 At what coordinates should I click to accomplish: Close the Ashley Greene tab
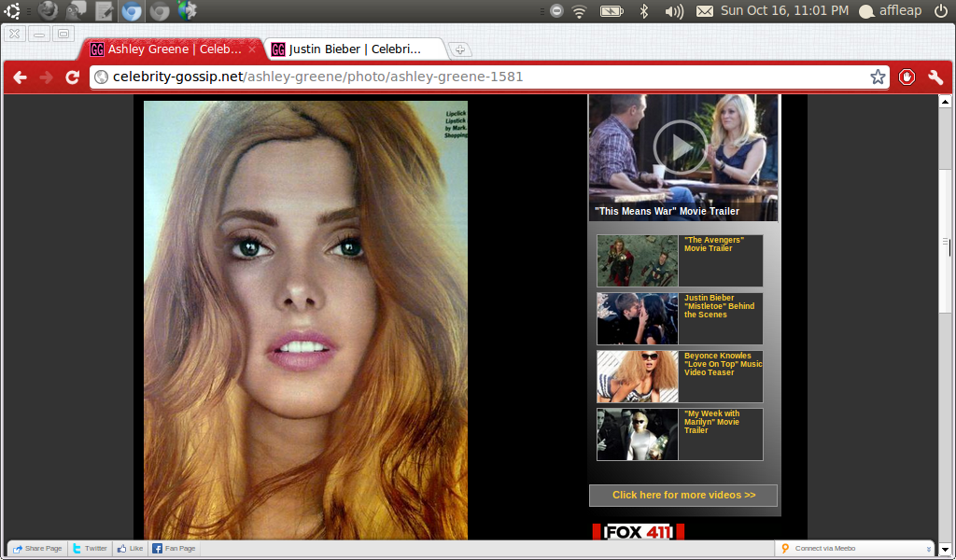pos(252,49)
